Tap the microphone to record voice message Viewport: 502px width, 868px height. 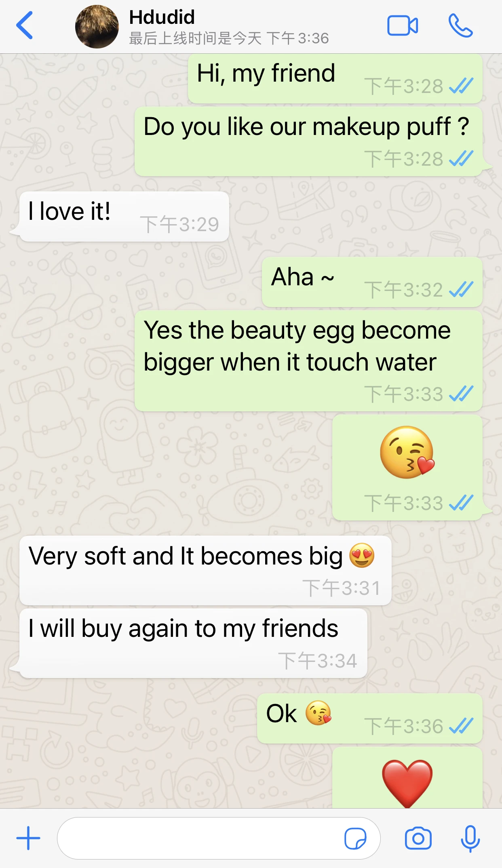pos(470,839)
